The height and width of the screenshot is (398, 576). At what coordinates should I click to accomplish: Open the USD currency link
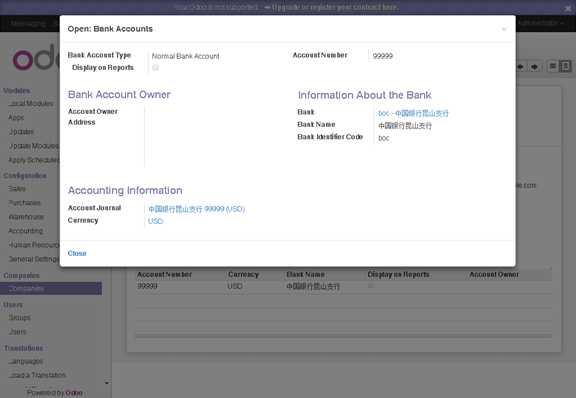(155, 221)
